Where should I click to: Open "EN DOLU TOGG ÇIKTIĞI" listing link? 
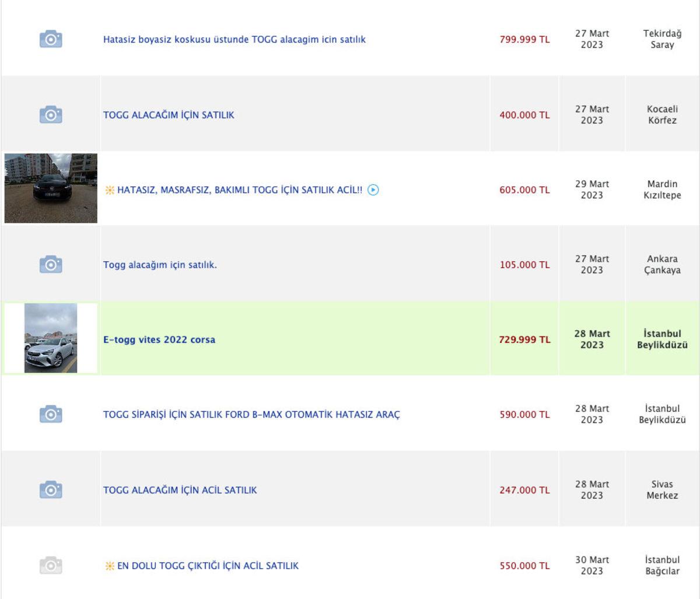tap(208, 566)
